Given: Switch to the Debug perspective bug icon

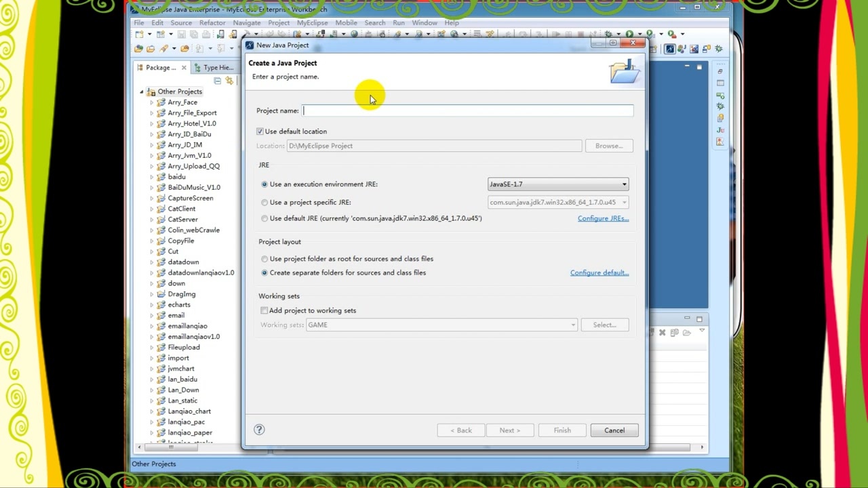Looking at the screenshot, I should [718, 49].
